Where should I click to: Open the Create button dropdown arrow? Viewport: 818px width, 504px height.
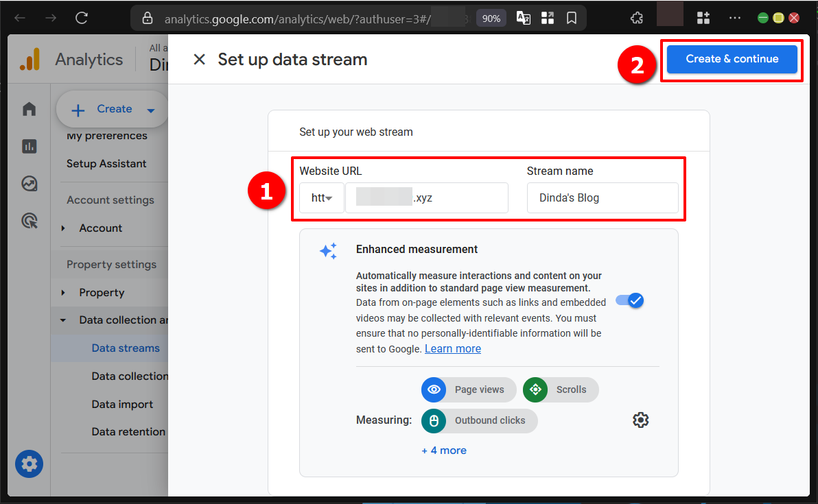pos(151,109)
